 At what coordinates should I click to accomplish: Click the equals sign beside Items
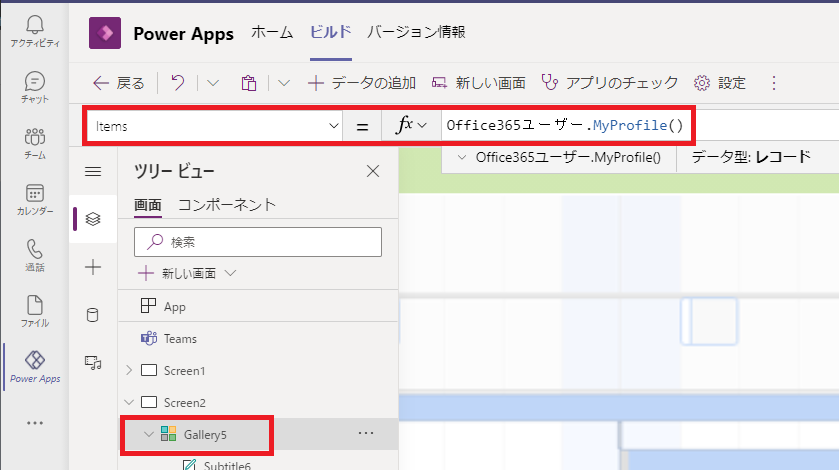pos(362,127)
